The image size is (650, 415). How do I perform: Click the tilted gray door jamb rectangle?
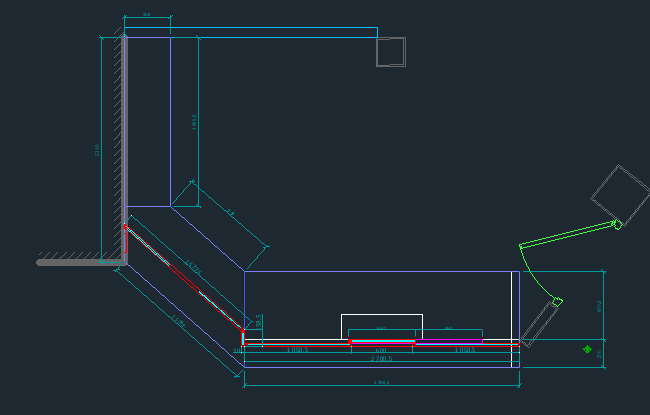pyautogui.click(x=539, y=323)
